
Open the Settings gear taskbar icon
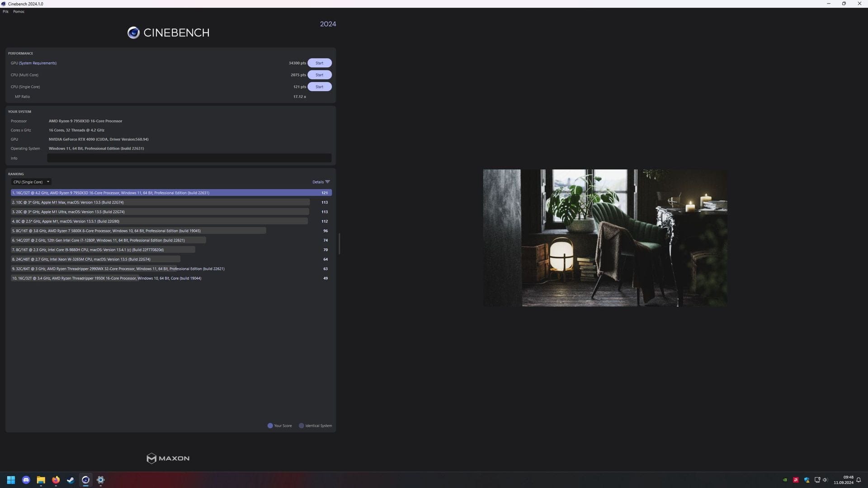pos(100,480)
